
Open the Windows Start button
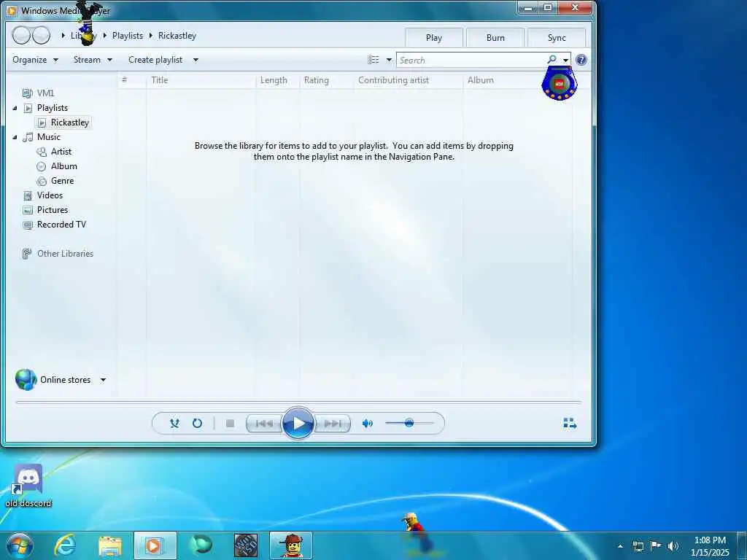click(x=20, y=545)
